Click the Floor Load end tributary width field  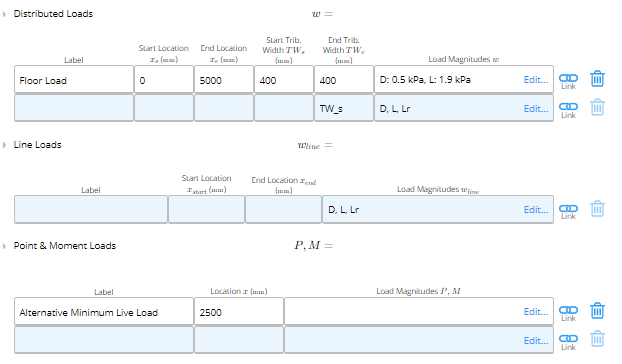pos(344,80)
